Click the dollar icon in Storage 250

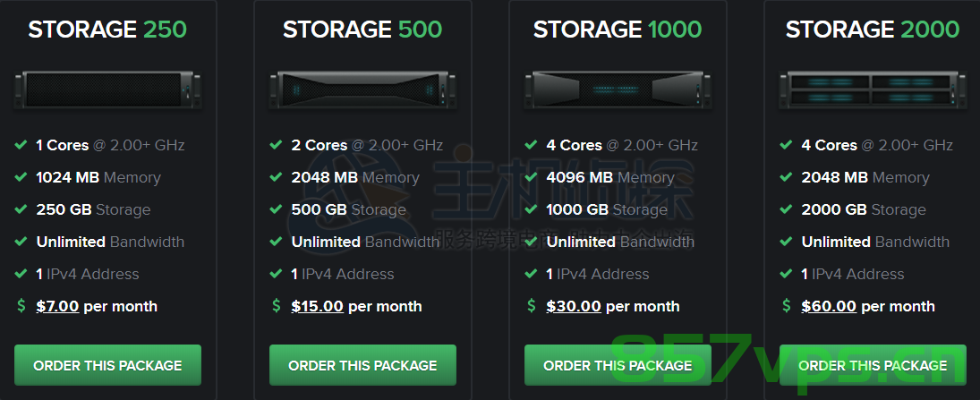coord(21,306)
